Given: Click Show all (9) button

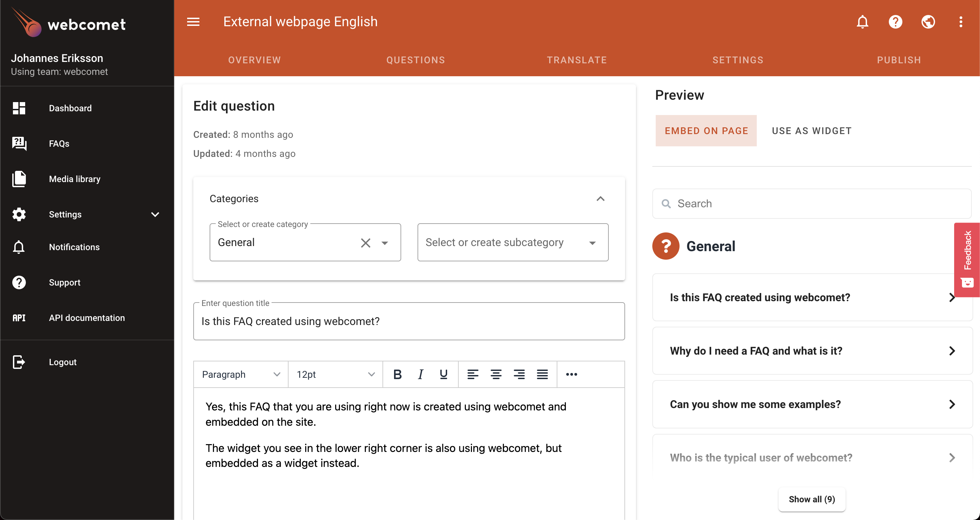Looking at the screenshot, I should pos(812,499).
